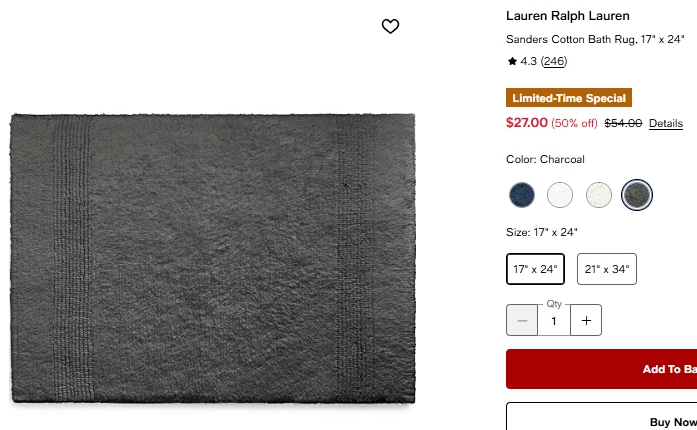Add item to favorites with heart icon
The width and height of the screenshot is (697, 430).
point(390,26)
